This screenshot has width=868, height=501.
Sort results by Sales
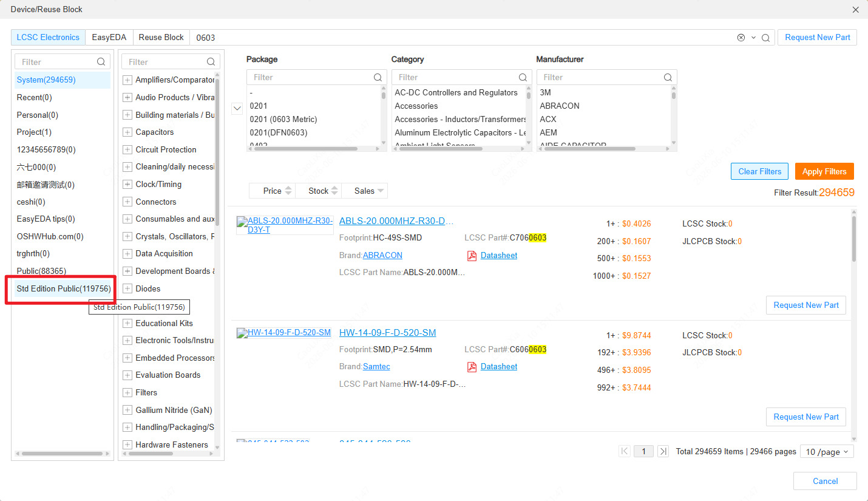tap(365, 191)
